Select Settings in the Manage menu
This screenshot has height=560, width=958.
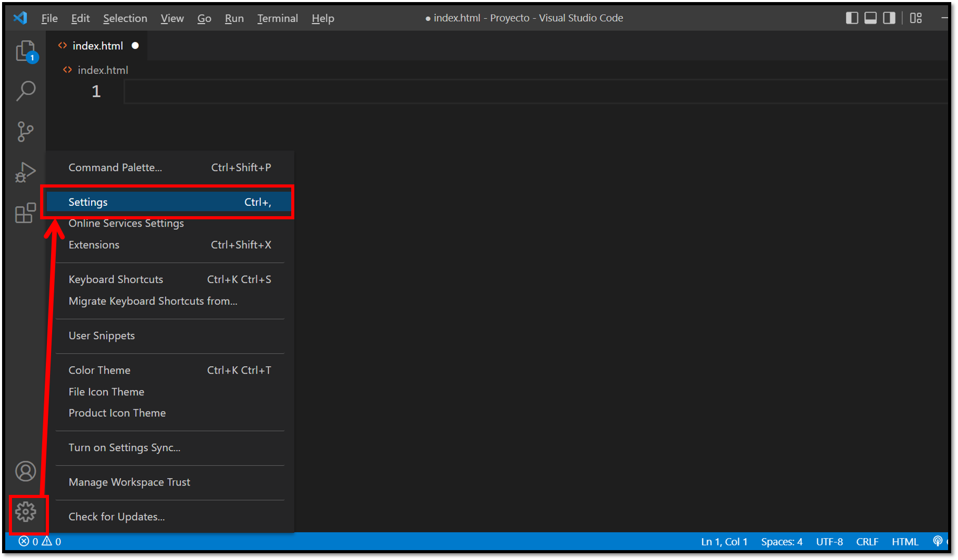pyautogui.click(x=170, y=202)
